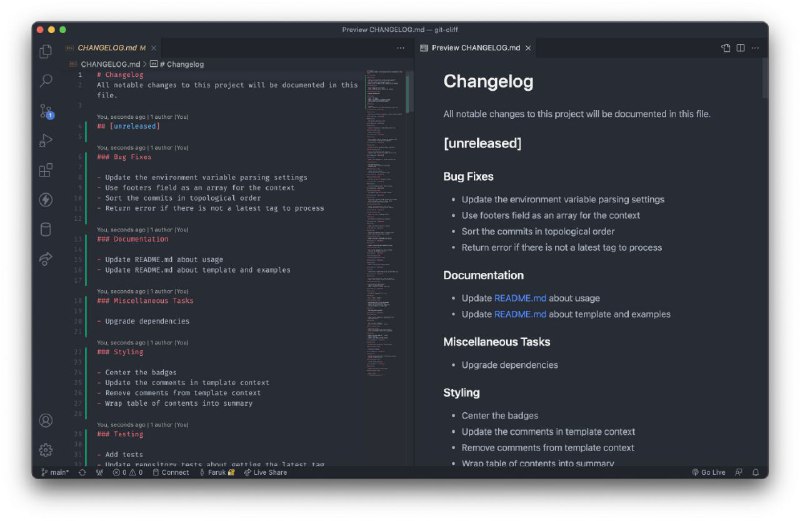
Task: Click '- Add tests' line in editor
Action: pyautogui.click(x=120, y=454)
